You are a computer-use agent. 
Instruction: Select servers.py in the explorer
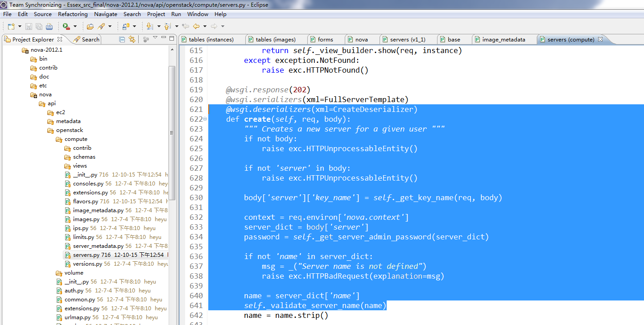coord(86,255)
